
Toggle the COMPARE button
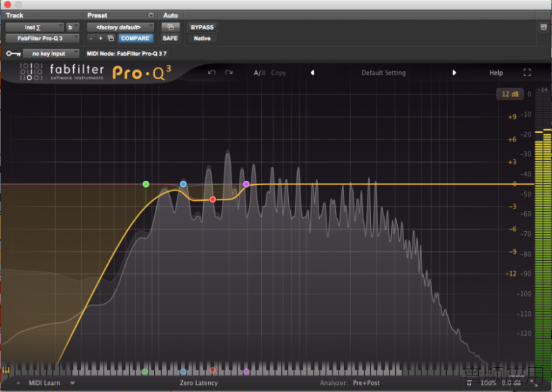pos(135,39)
